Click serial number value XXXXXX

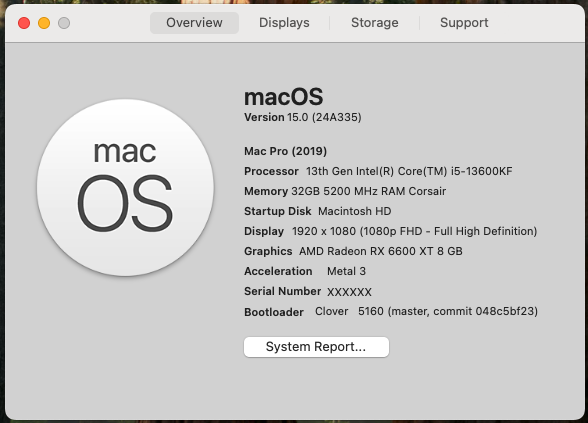[349, 292]
